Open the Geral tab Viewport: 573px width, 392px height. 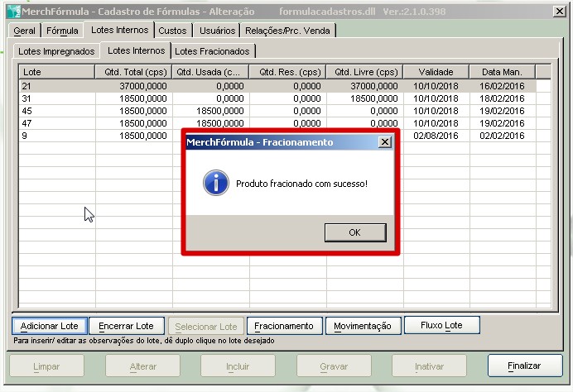pos(25,31)
